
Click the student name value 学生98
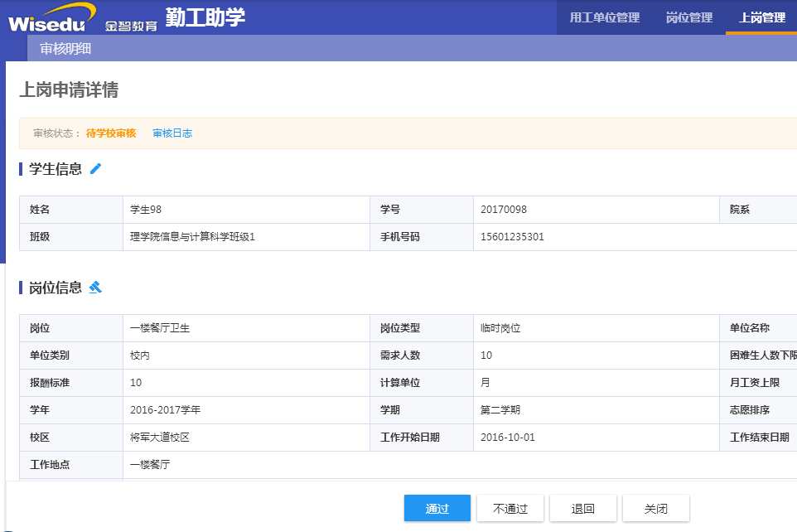coord(146,210)
